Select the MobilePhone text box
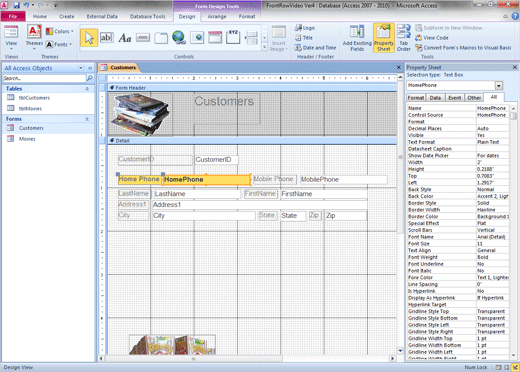Viewport: 520px width, 372px height. tap(343, 179)
